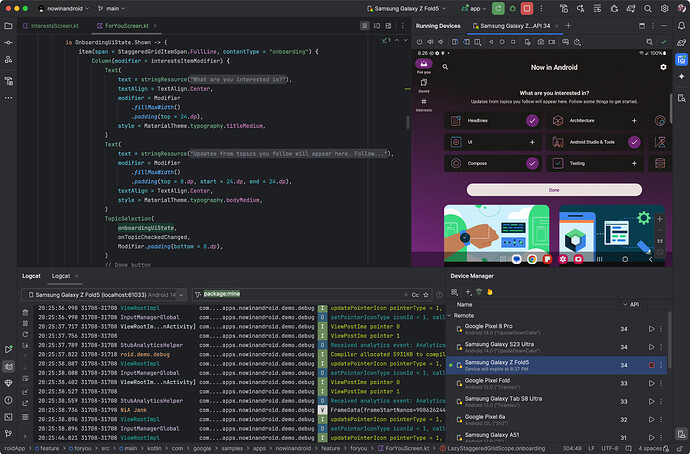Open the settings gear in Now in Android
The image size is (690, 454).
tap(662, 66)
